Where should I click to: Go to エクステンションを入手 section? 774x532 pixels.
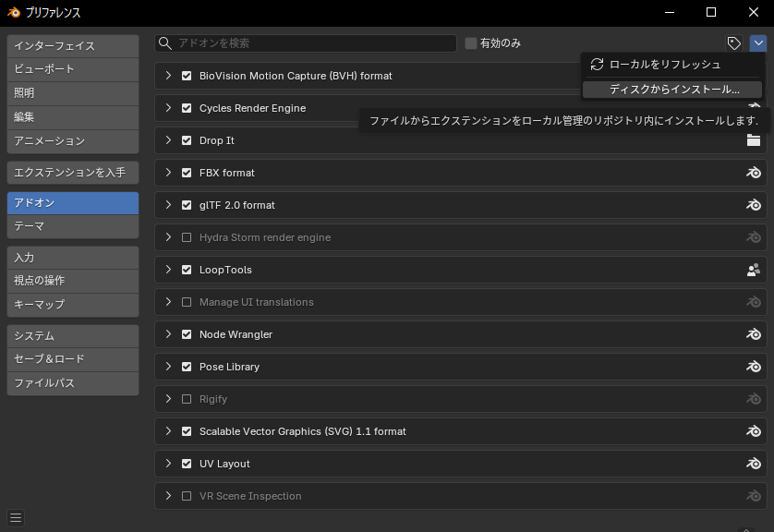point(72,173)
